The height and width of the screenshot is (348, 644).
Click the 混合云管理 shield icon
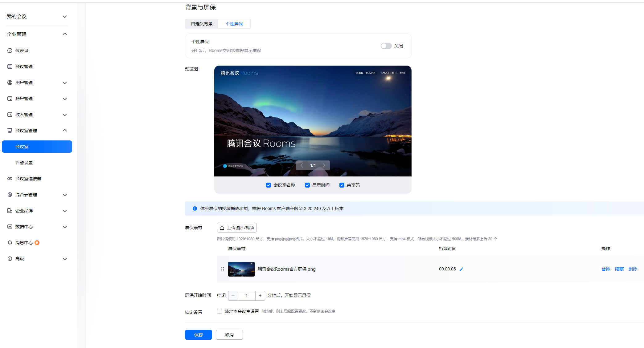(10, 195)
